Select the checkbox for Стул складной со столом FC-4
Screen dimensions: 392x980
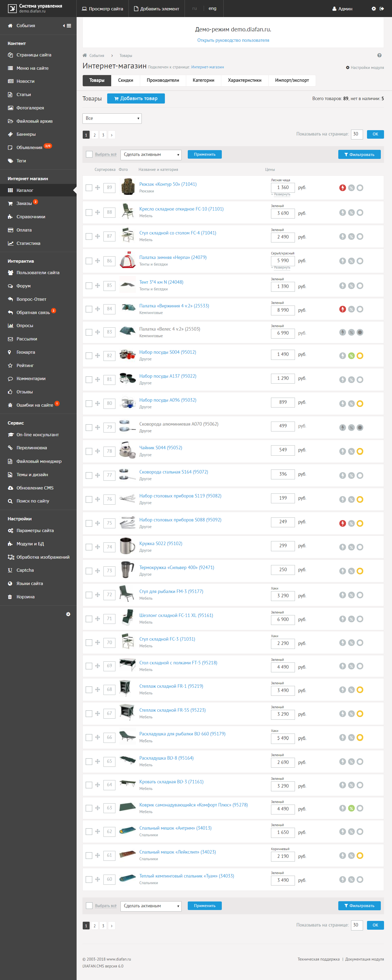point(89,236)
